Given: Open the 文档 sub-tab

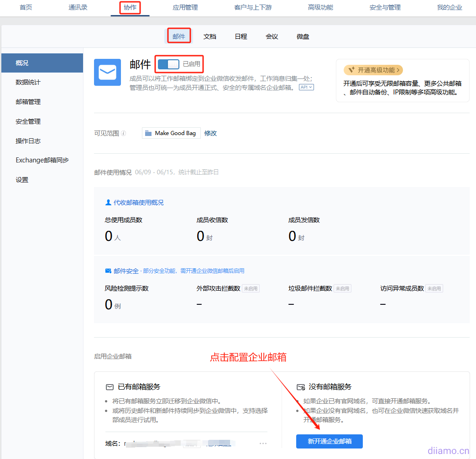Looking at the screenshot, I should tap(210, 37).
